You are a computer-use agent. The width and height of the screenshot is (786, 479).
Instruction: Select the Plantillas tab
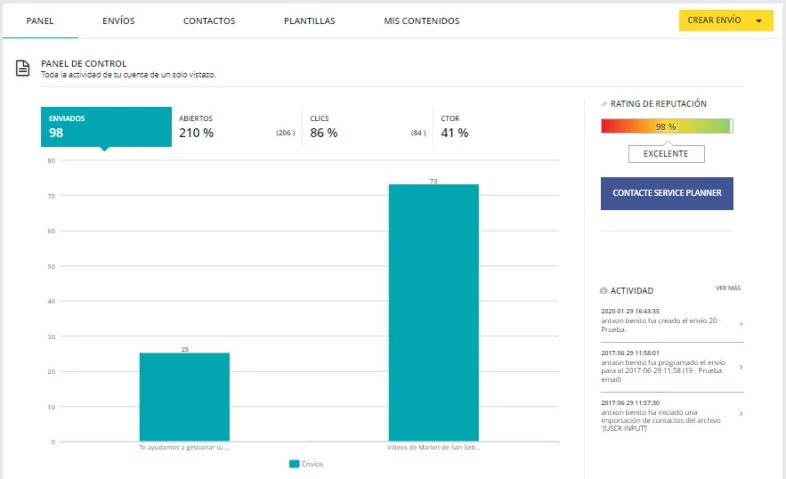[310, 21]
